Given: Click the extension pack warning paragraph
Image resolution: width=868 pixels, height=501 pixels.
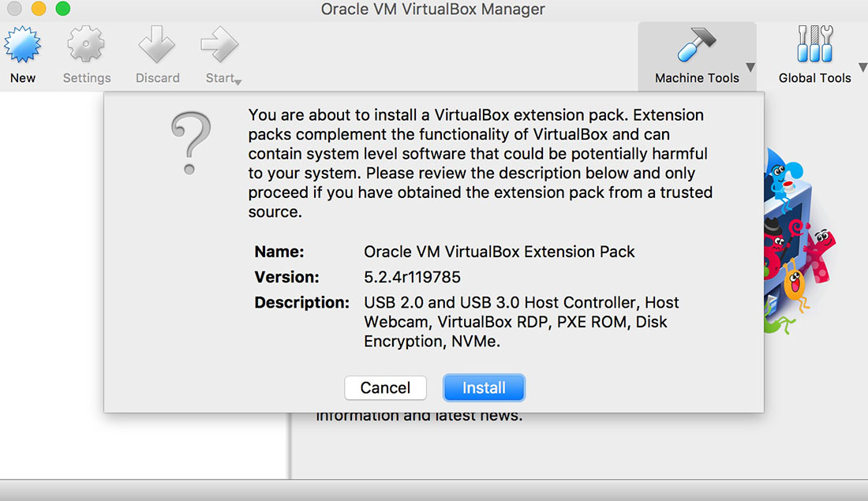Looking at the screenshot, I should [480, 163].
